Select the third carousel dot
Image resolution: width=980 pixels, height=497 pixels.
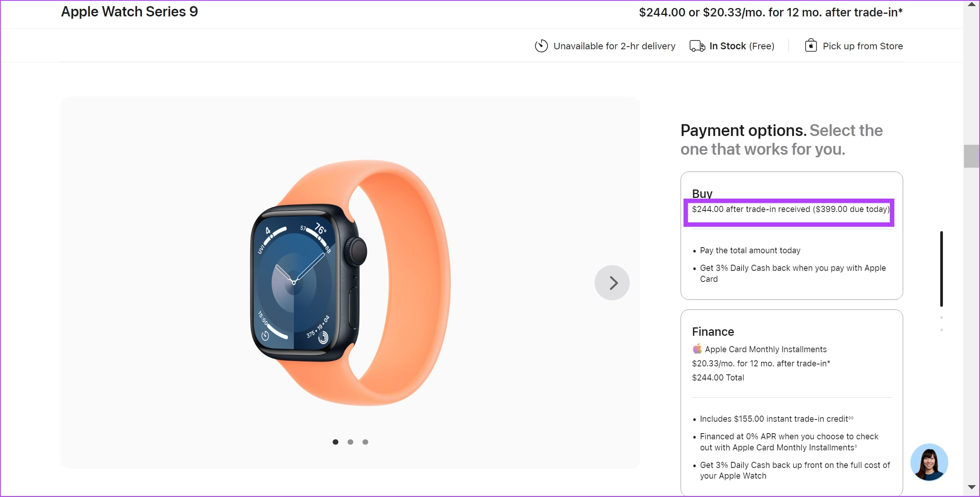(365, 442)
